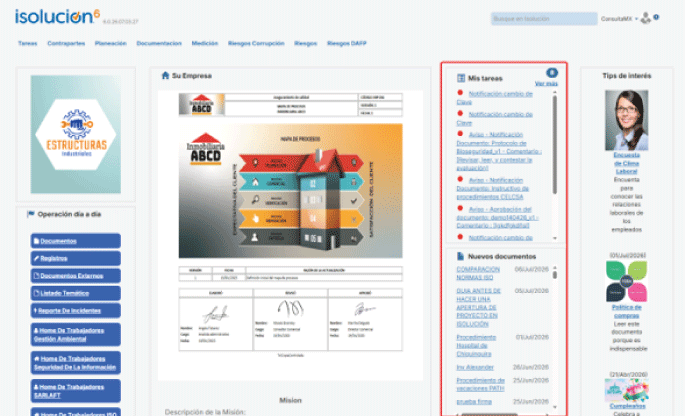Open the task count badge in Mis tareas
Viewport: 685px width, 416px height.
[552, 73]
